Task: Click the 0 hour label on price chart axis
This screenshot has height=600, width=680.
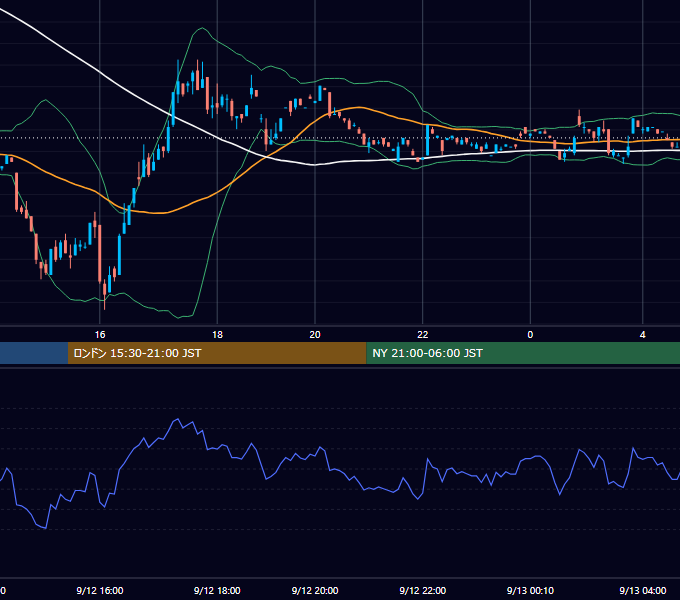Action: tap(530, 334)
